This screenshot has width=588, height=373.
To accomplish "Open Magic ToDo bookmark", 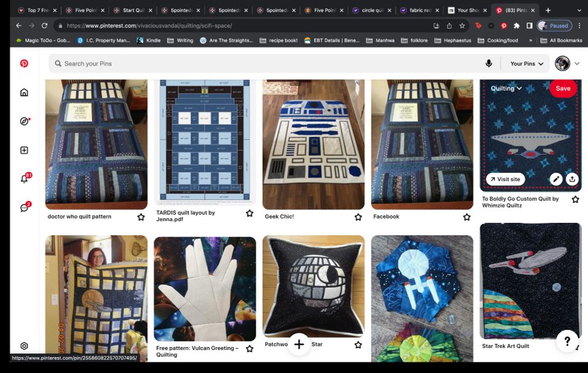I will [43, 40].
